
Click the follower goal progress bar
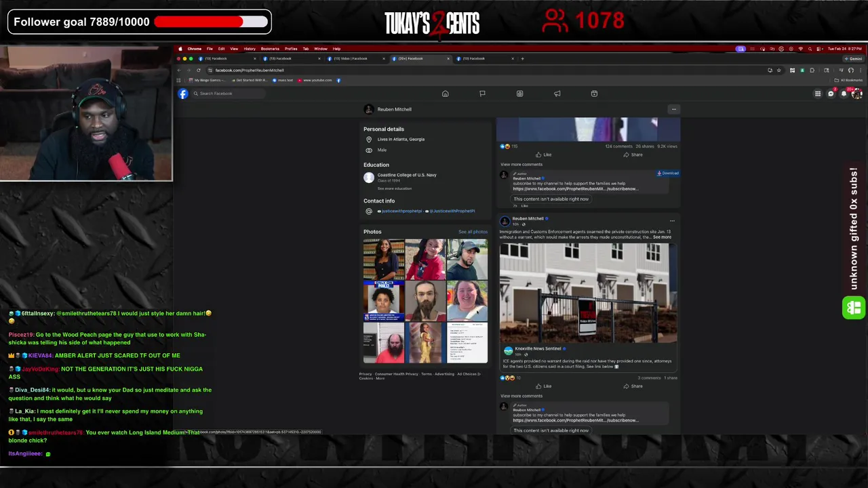tap(211, 22)
